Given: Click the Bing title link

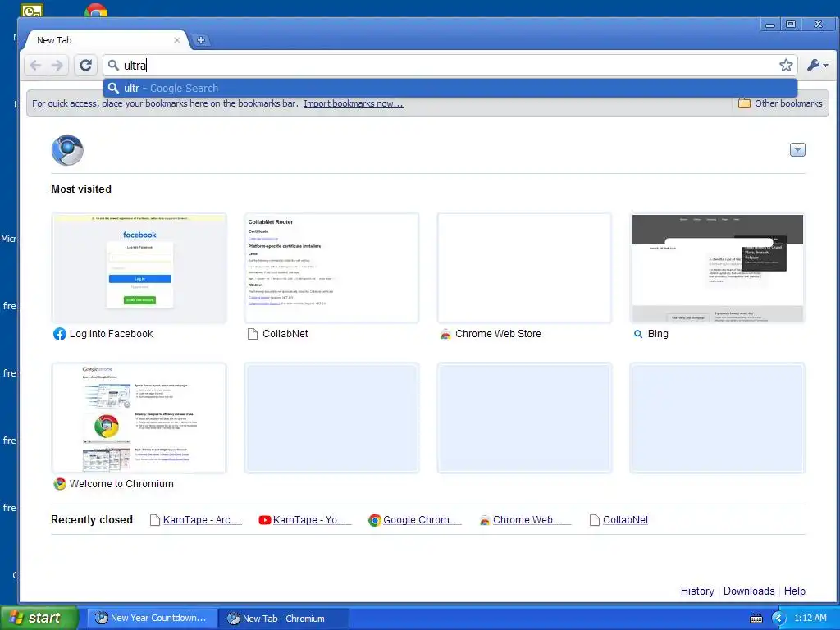Looking at the screenshot, I should coord(658,334).
